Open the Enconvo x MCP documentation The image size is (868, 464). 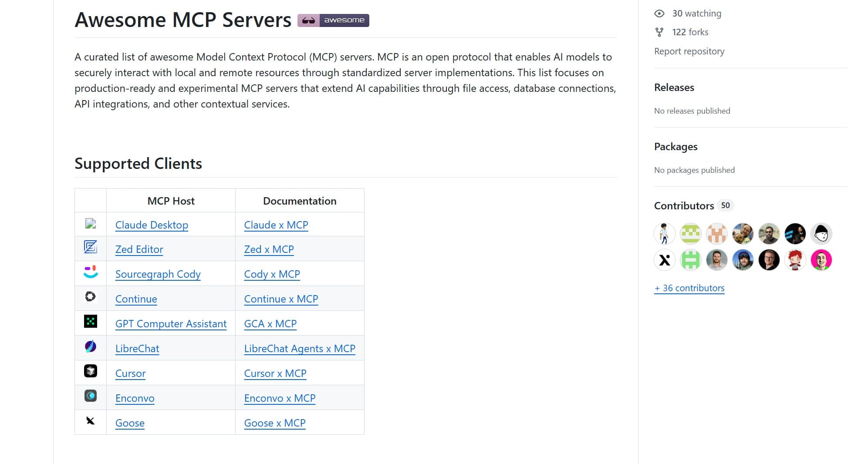coord(280,398)
